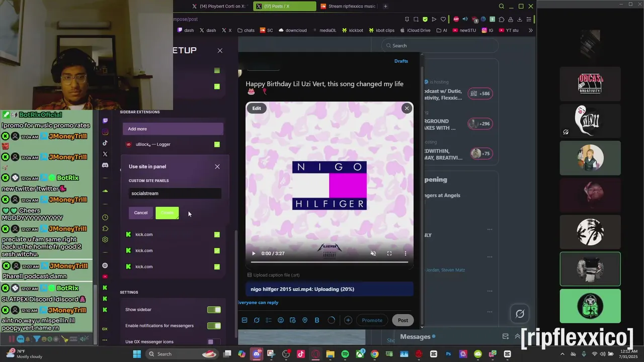The height and width of the screenshot is (362, 644).
Task: Toggle the Show sidebar switch
Action: point(214,310)
